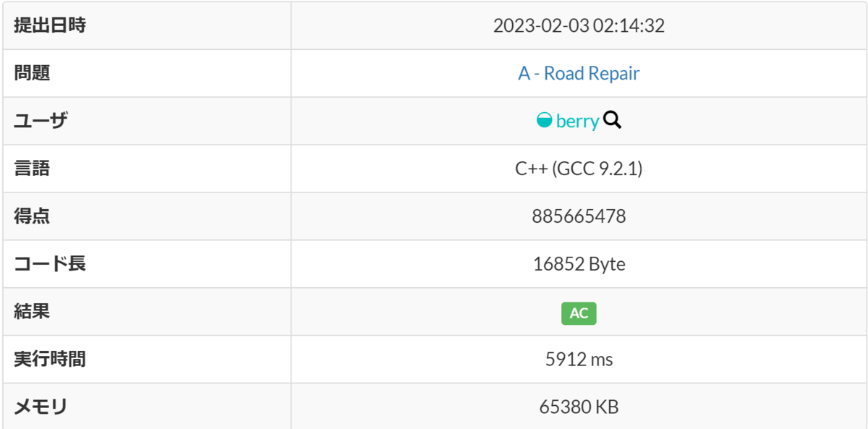Click the memory value 65380 KB
868x429 pixels.
[x=579, y=407]
